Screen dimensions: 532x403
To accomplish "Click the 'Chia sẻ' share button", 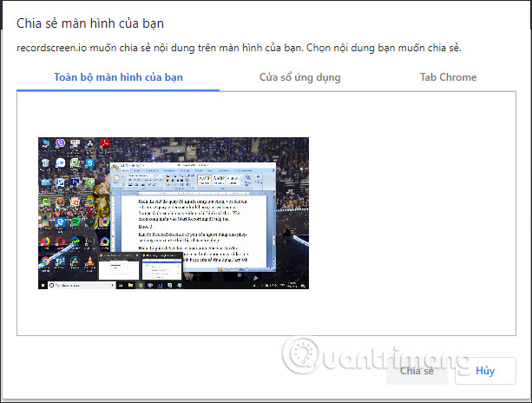I will point(417,371).
